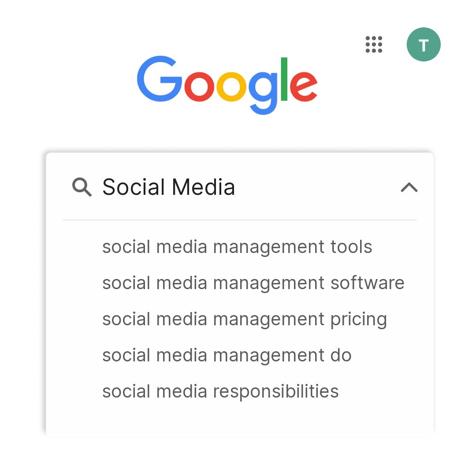Select suggestion social media management tools
The image size is (476, 476).
[x=237, y=247]
